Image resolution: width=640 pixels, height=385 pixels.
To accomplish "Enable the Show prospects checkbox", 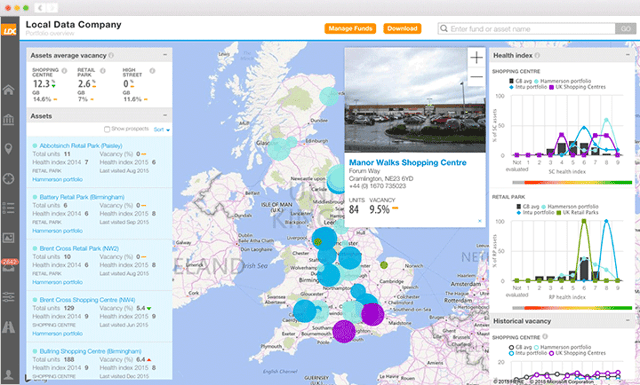I will pos(107,129).
